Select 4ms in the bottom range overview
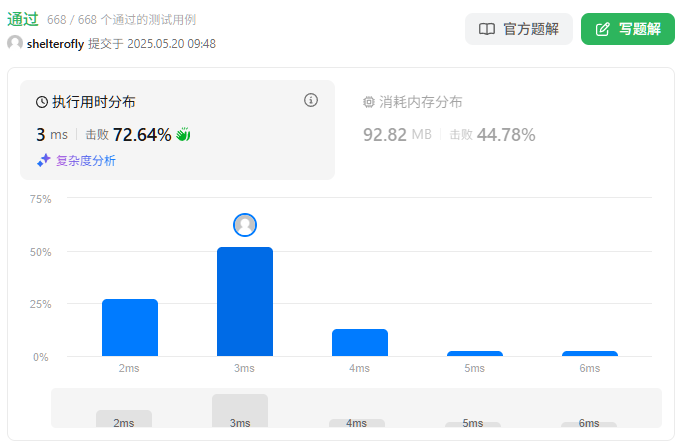The width and height of the screenshot is (681, 446). coord(357,423)
